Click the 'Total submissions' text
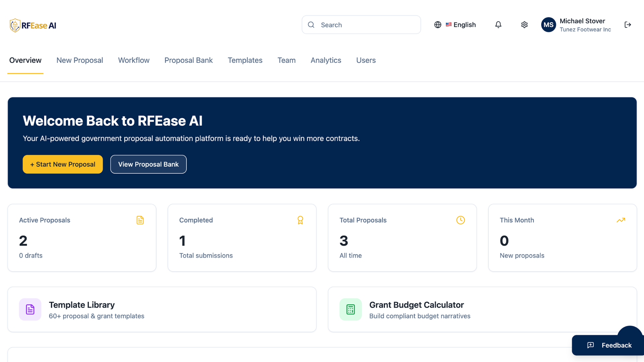This screenshot has height=362, width=644. [206, 255]
